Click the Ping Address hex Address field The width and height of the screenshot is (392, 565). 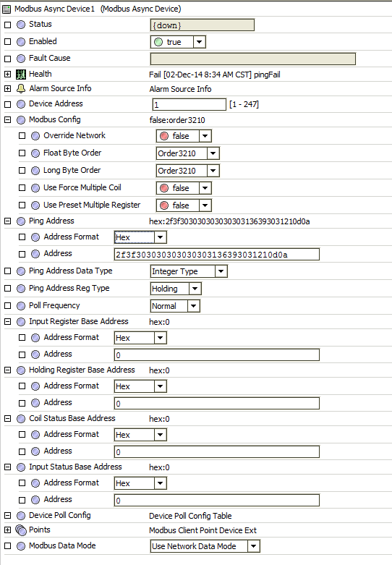pyautogui.click(x=216, y=255)
